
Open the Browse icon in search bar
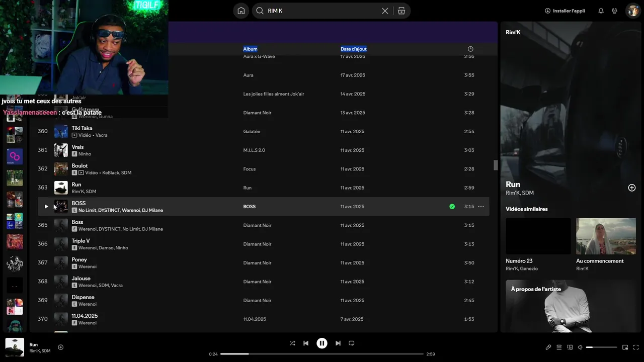tap(401, 11)
